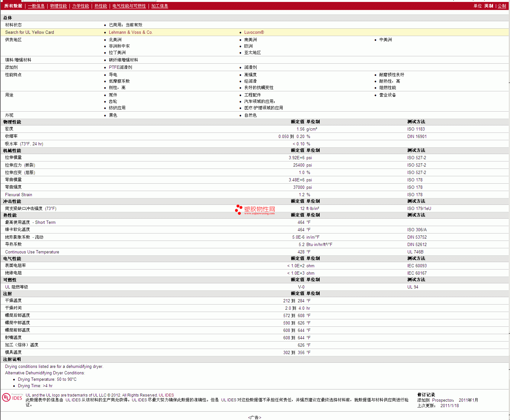Viewport: 510px width, 420px height.
Task: Click the IEC 60093 test method
Action: coord(417,266)
